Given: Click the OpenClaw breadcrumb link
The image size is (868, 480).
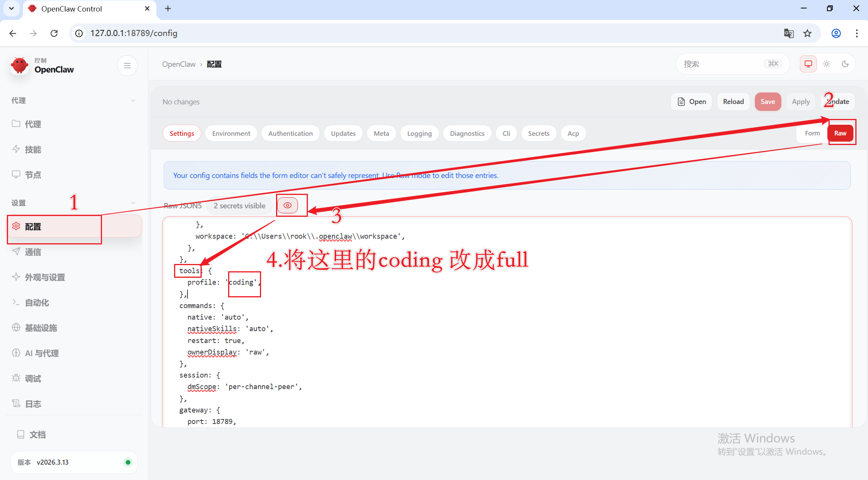Looking at the screenshot, I should click(x=179, y=64).
